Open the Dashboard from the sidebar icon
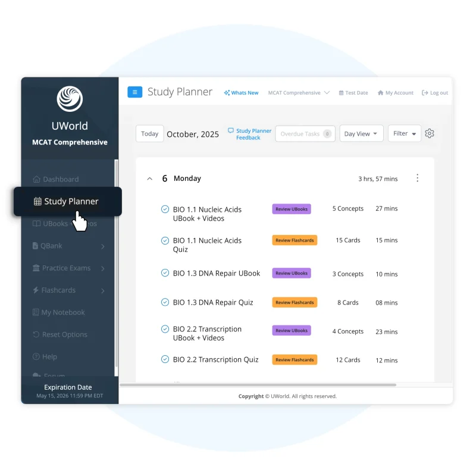Image resolution: width=476 pixels, height=476 pixels. tap(37, 179)
